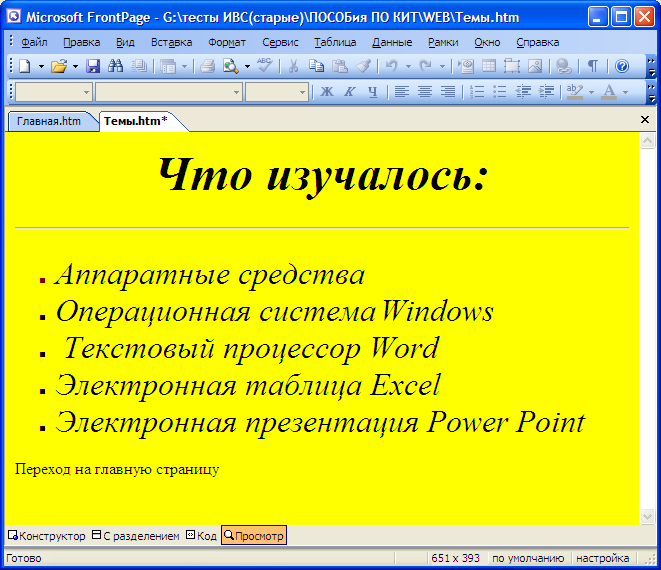Click the Cut scissors icon
The width and height of the screenshot is (661, 570).
click(x=294, y=66)
